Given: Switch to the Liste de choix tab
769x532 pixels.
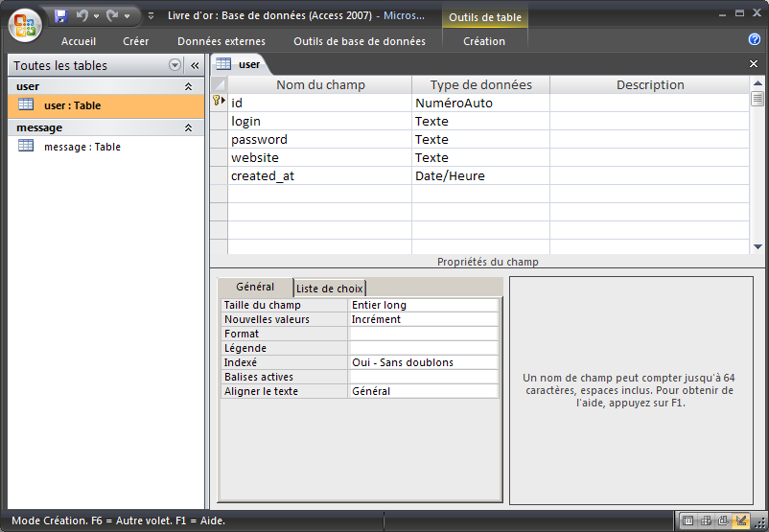Looking at the screenshot, I should 329,289.
